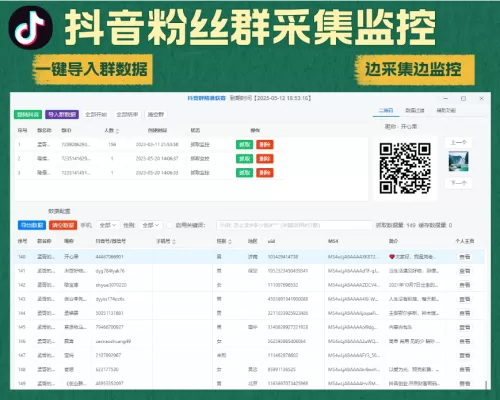
Task: Click the 数据配置 section label
Action: [59, 211]
